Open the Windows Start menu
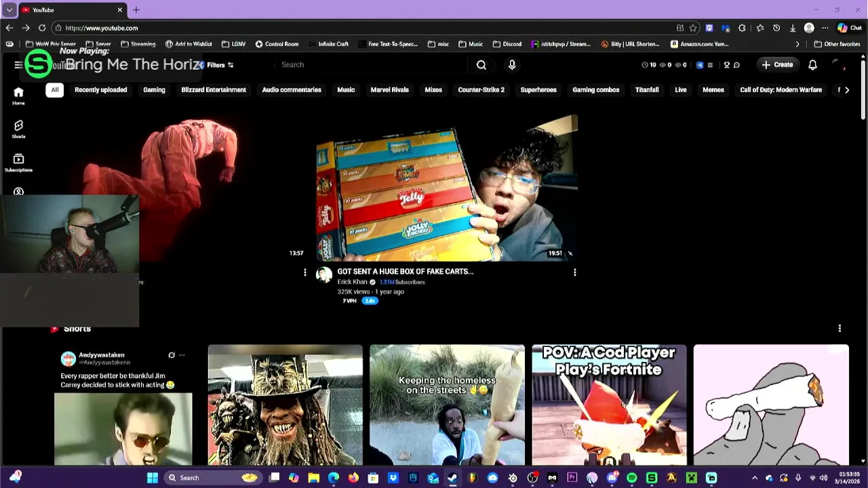Viewport: 868px width, 488px height. 153,478
